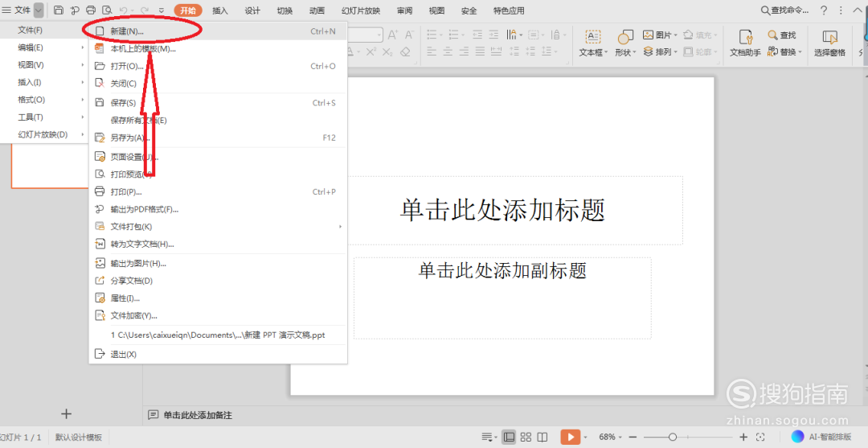Collapse the ribbon with the up chevron
This screenshot has height=448, width=868.
click(x=857, y=10)
